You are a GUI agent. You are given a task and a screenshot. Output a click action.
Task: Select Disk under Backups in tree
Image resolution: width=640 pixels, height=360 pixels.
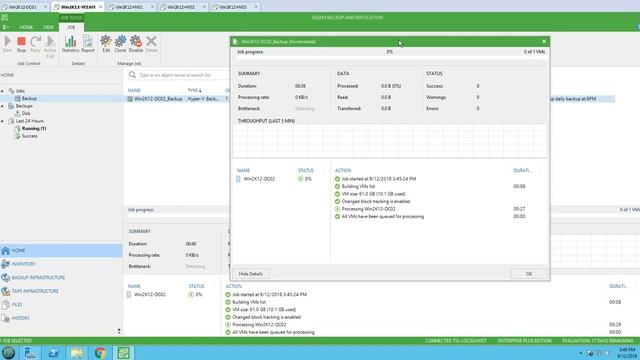click(x=26, y=113)
